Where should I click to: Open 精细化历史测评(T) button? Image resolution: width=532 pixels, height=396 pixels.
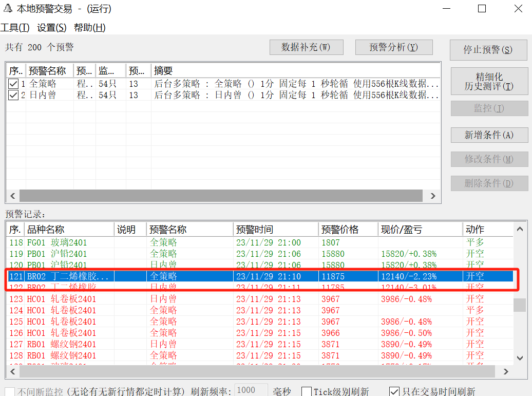pos(489,82)
